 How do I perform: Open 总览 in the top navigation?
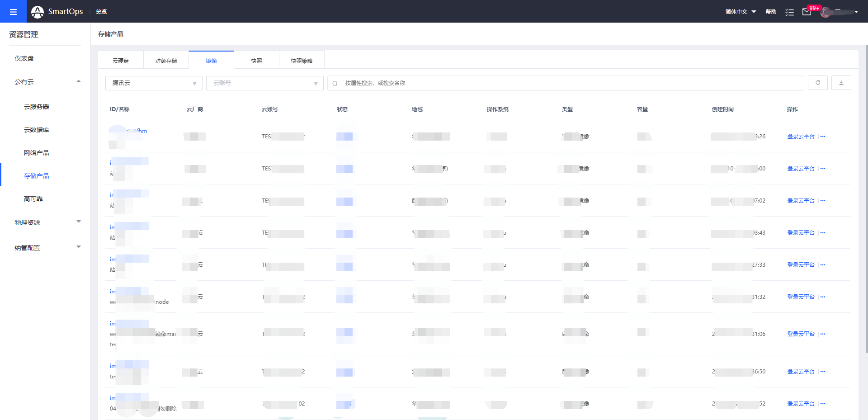pyautogui.click(x=101, y=12)
